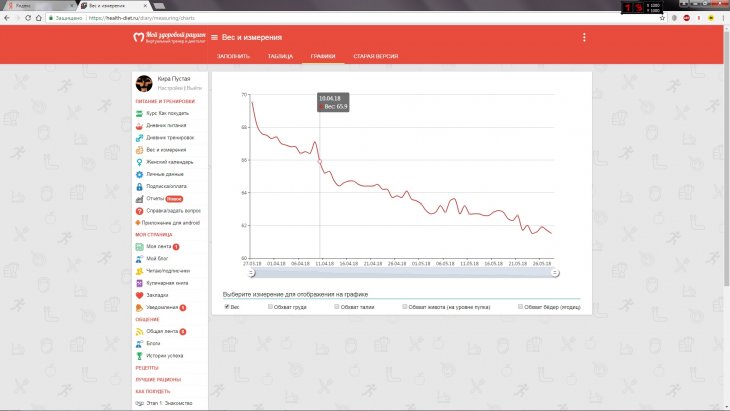Click the 'Кулинарная книга' sidebar icon
Viewport: 730px width, 411px height.
pyautogui.click(x=139, y=283)
